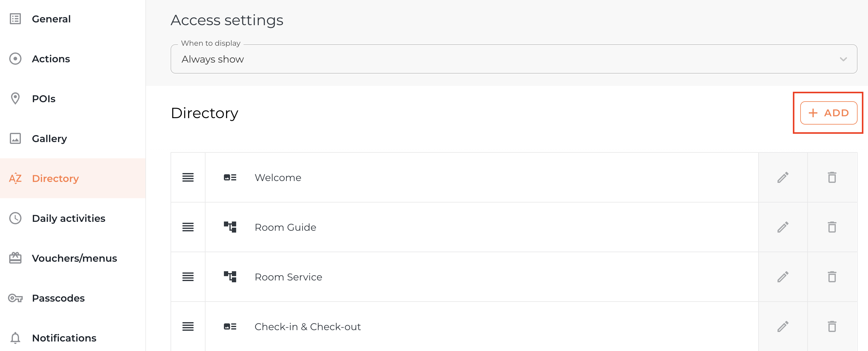Click the Check-in & Check-out page icon
Screen dimensions: 868x351
click(x=230, y=326)
